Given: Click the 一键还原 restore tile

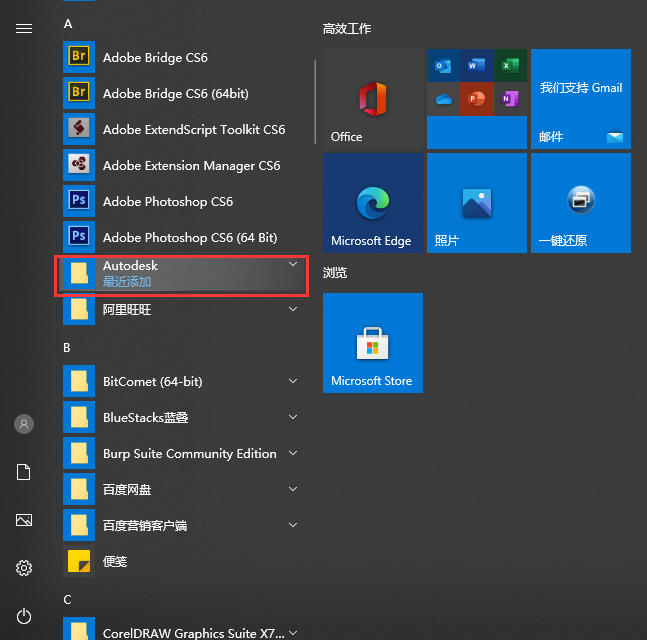Looking at the screenshot, I should coord(581,203).
